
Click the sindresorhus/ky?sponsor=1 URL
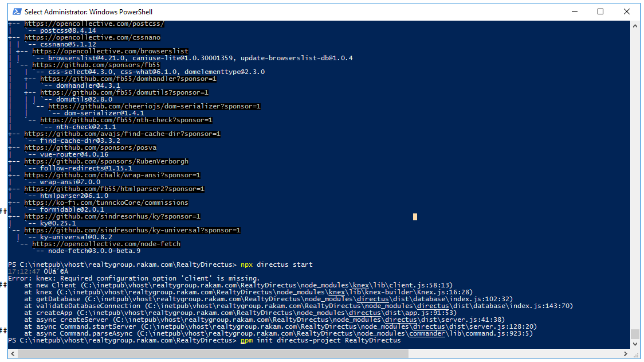point(112,216)
